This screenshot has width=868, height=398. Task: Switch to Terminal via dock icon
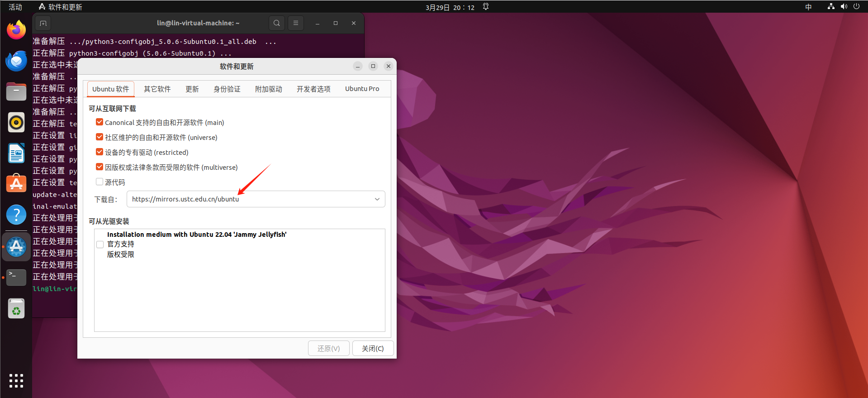click(16, 278)
